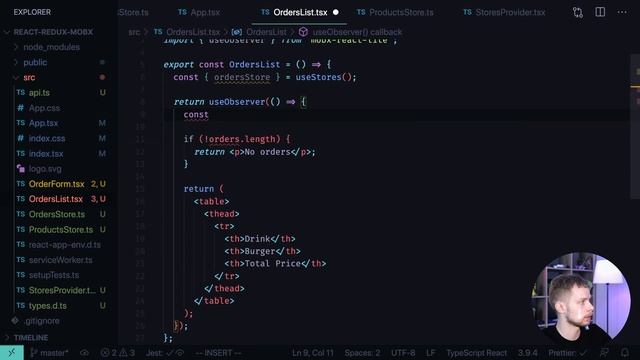
Task: Click the unsaved dot on OrdersList.tsx tab
Action: pyautogui.click(x=336, y=12)
